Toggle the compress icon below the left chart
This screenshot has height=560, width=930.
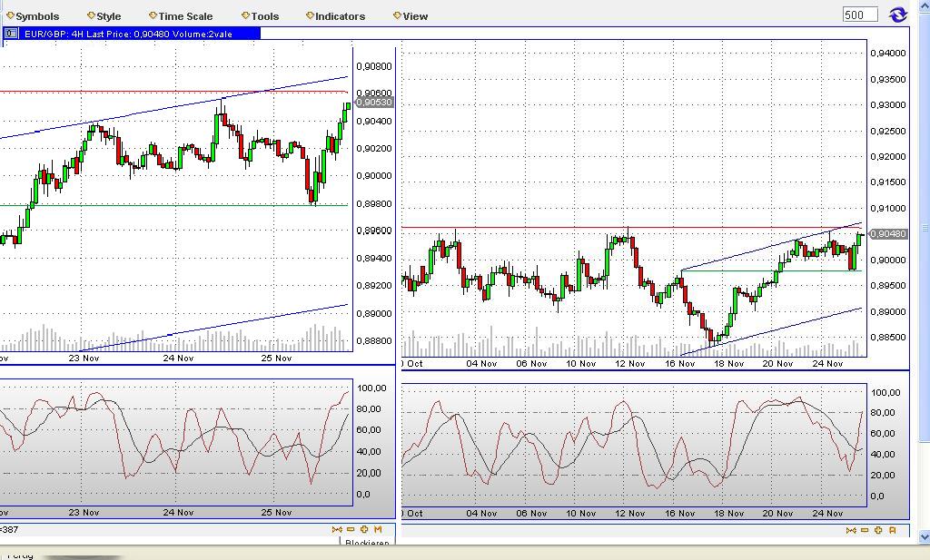[337, 529]
